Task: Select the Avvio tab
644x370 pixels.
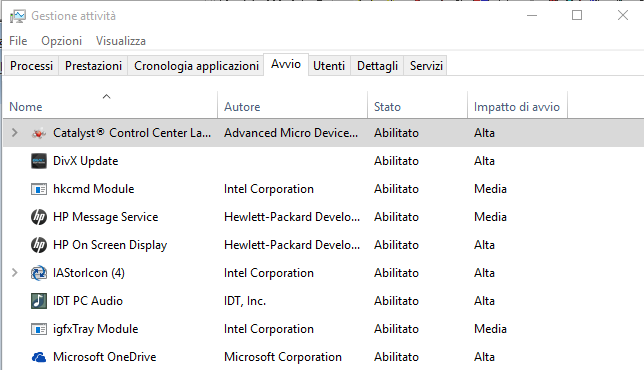Action: [286, 64]
